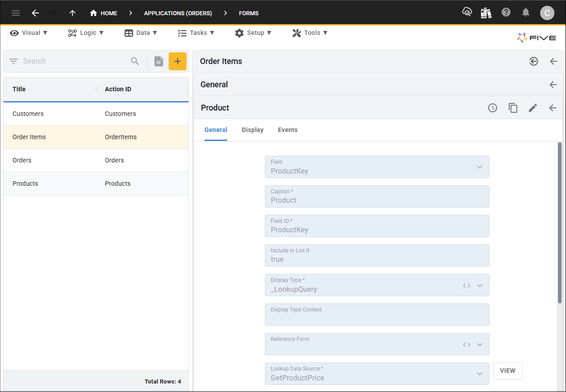Open notifications via the bell icon
The height and width of the screenshot is (392, 566).
[x=525, y=12]
